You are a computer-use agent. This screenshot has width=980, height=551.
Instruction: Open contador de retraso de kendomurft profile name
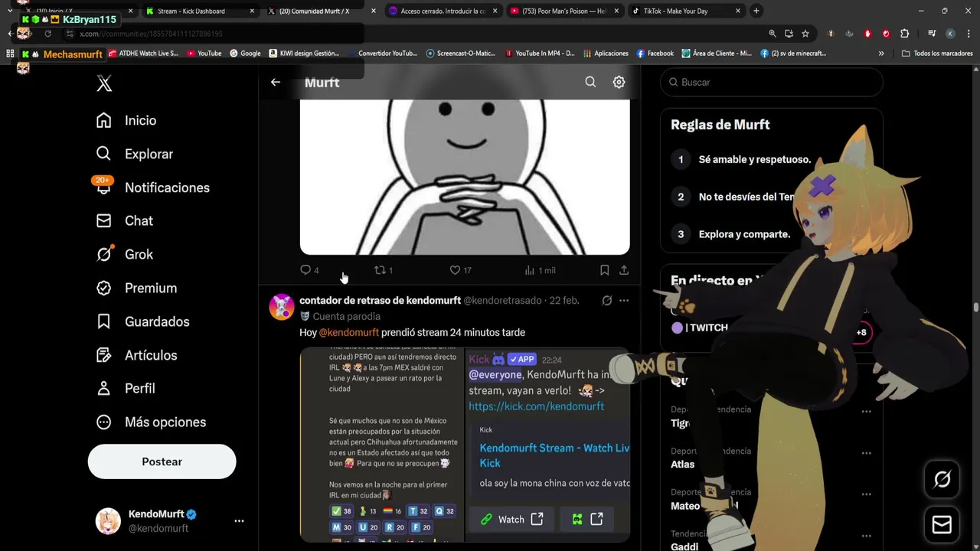point(380,301)
